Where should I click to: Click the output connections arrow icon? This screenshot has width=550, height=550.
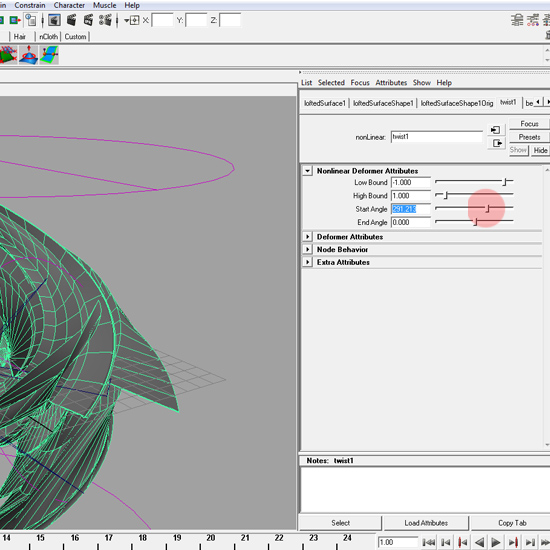tap(15, 20)
